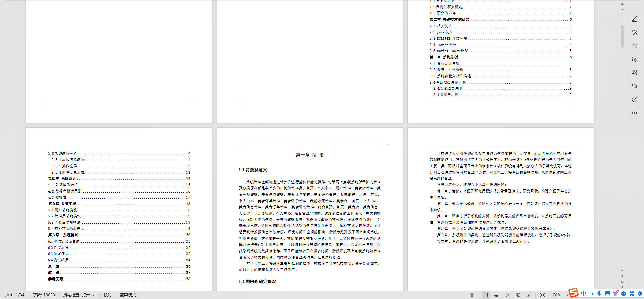
Task: Open the ruler-and-pencil tools icon in sidebar
Action: point(635,73)
